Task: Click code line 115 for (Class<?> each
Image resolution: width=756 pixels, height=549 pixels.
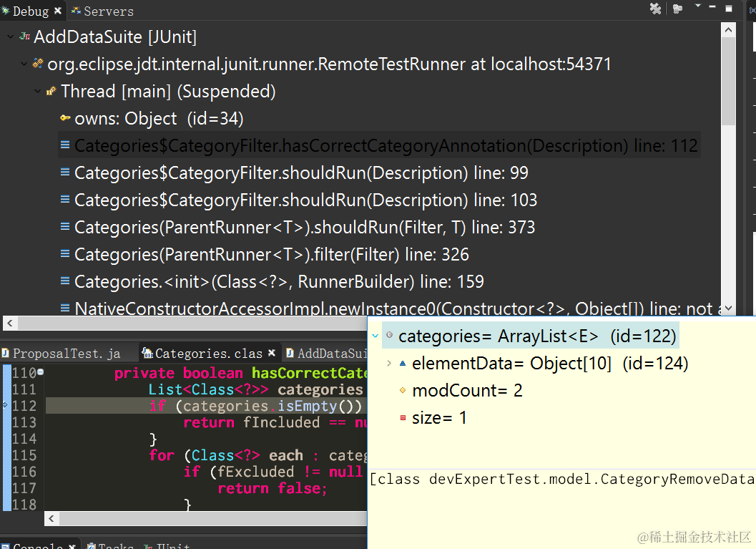Action: point(257,455)
